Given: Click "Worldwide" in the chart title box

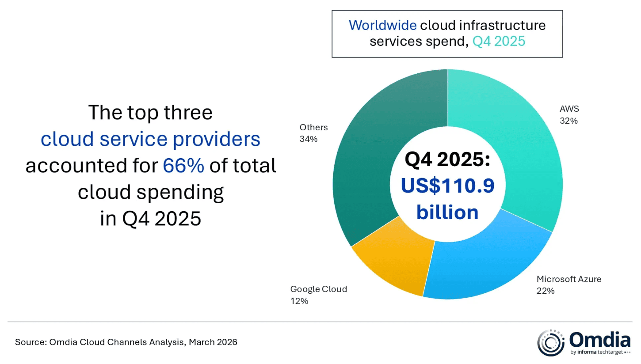Looking at the screenshot, I should [382, 25].
